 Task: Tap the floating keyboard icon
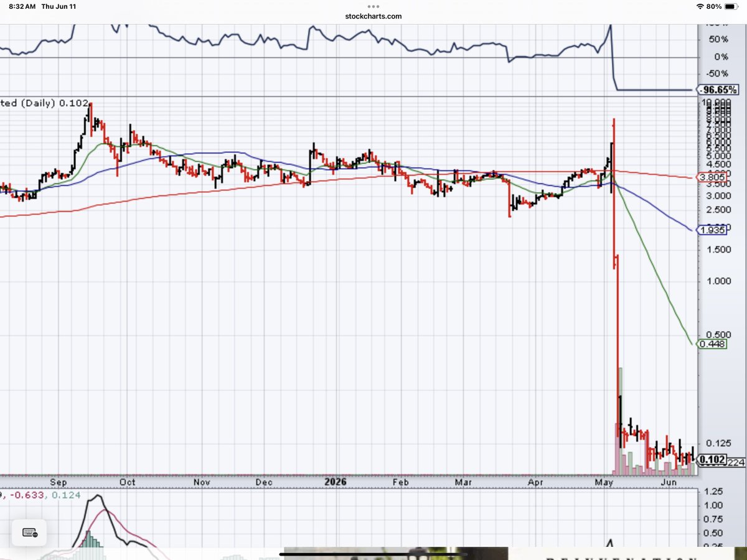pos(29,533)
